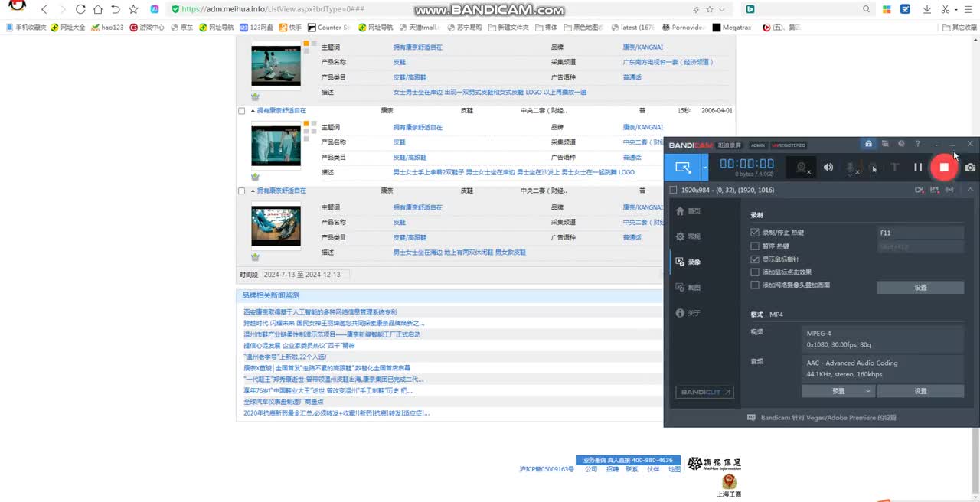This screenshot has height=502, width=980.
Task: Click Bandicam text overlay T icon
Action: pos(894,168)
